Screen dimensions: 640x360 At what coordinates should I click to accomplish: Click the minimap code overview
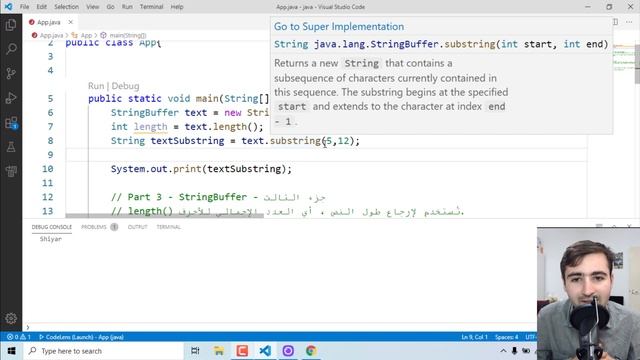[623, 59]
